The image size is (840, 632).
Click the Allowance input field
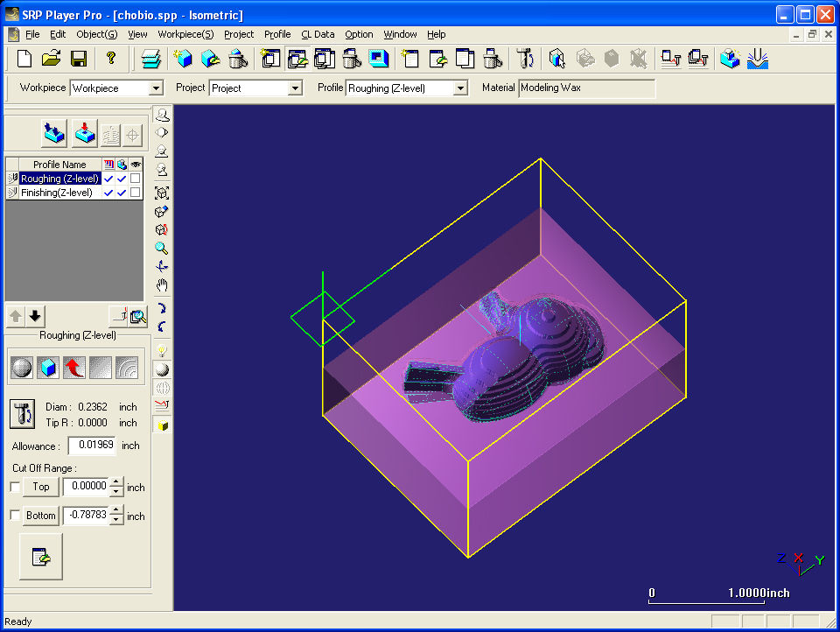(92, 445)
